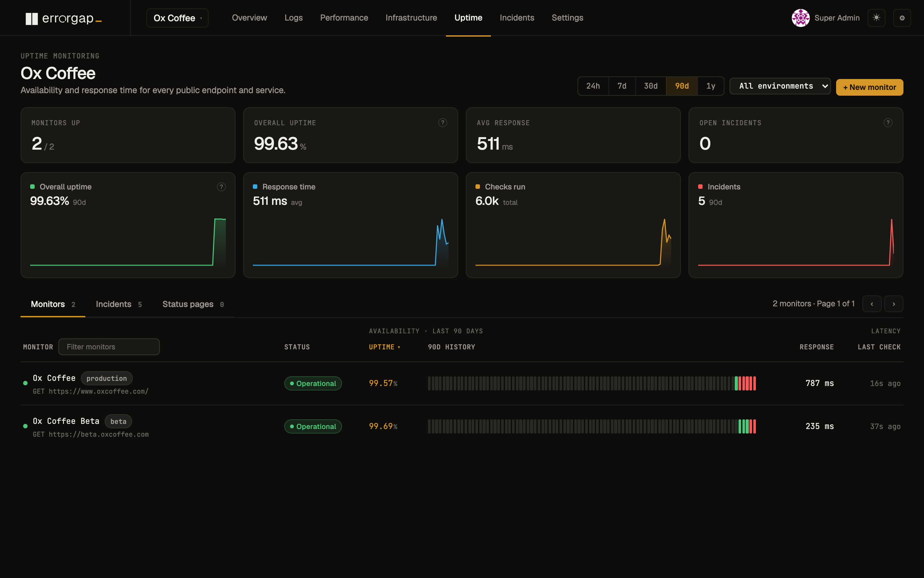This screenshot has width=924, height=578.
Task: Click the Operational badge for Ox Coffee Beta
Action: coord(313,426)
